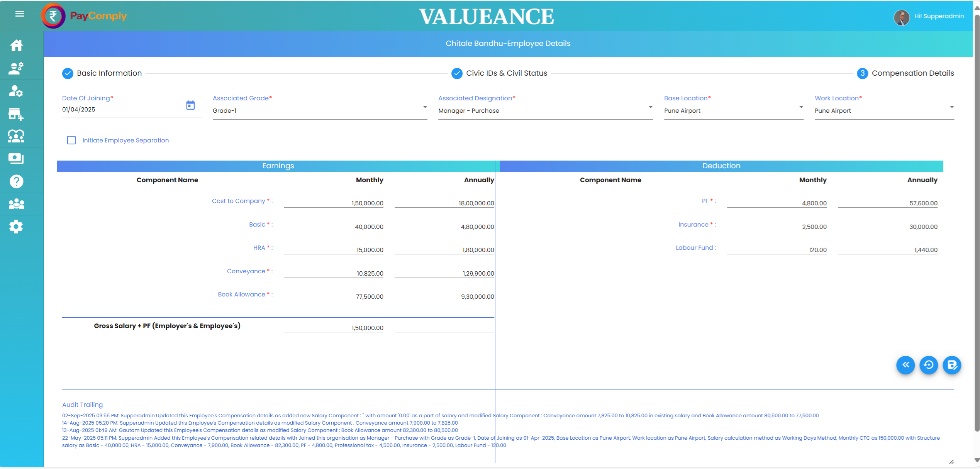
Task: Open the hamburger menu
Action: pos(20,14)
